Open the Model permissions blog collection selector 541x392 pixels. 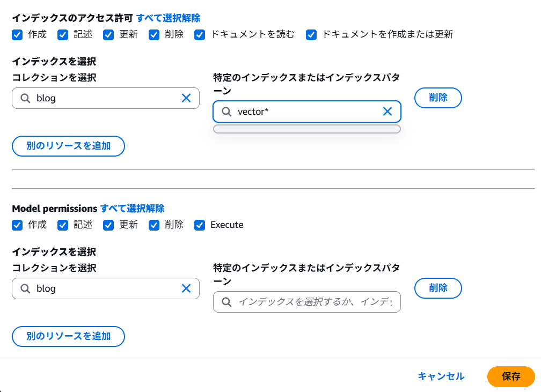pyautogui.click(x=106, y=289)
